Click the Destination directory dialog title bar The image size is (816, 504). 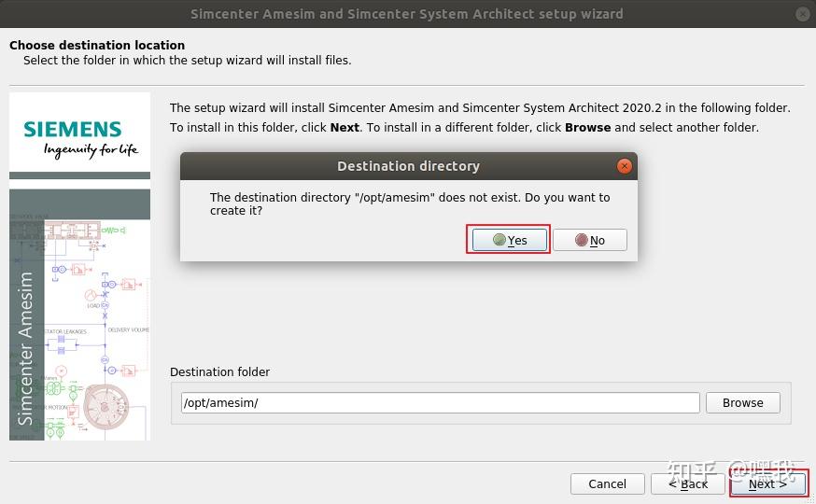[x=408, y=166]
